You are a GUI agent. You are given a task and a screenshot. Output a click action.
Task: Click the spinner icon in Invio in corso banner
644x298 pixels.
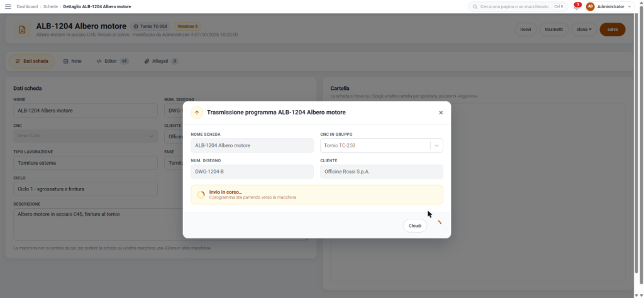click(201, 194)
